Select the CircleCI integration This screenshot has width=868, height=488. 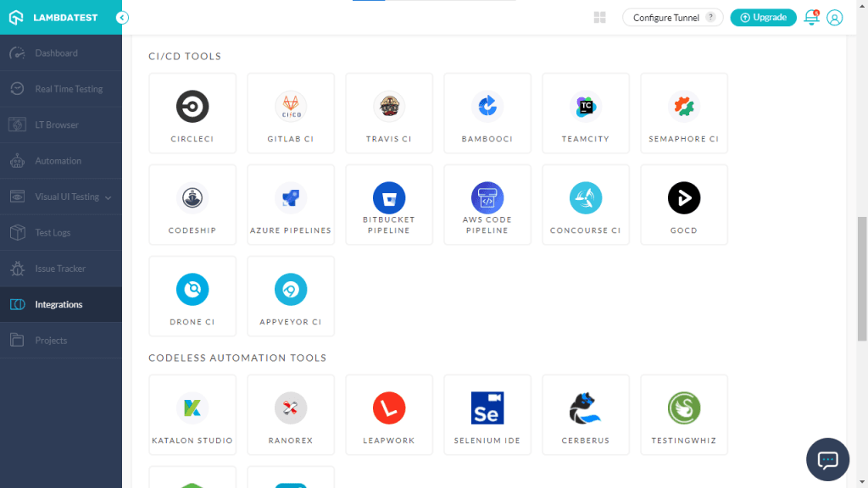click(x=192, y=113)
